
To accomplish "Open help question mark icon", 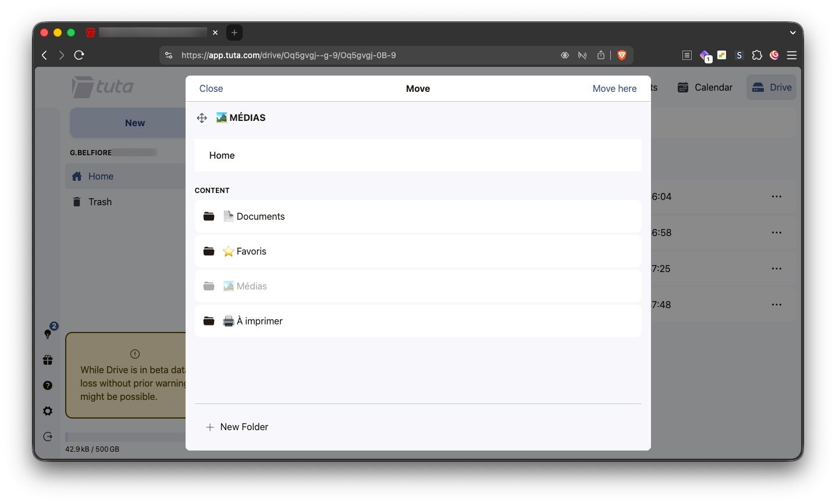I will 48,385.
